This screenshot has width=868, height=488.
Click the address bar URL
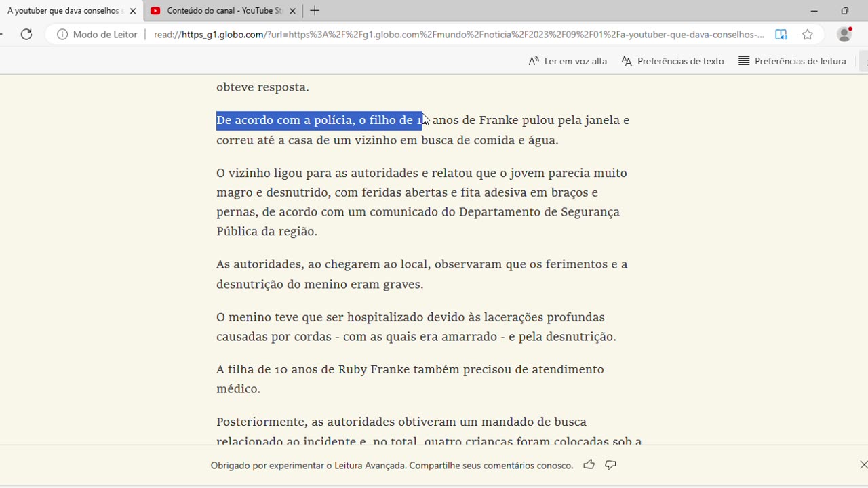point(459,35)
